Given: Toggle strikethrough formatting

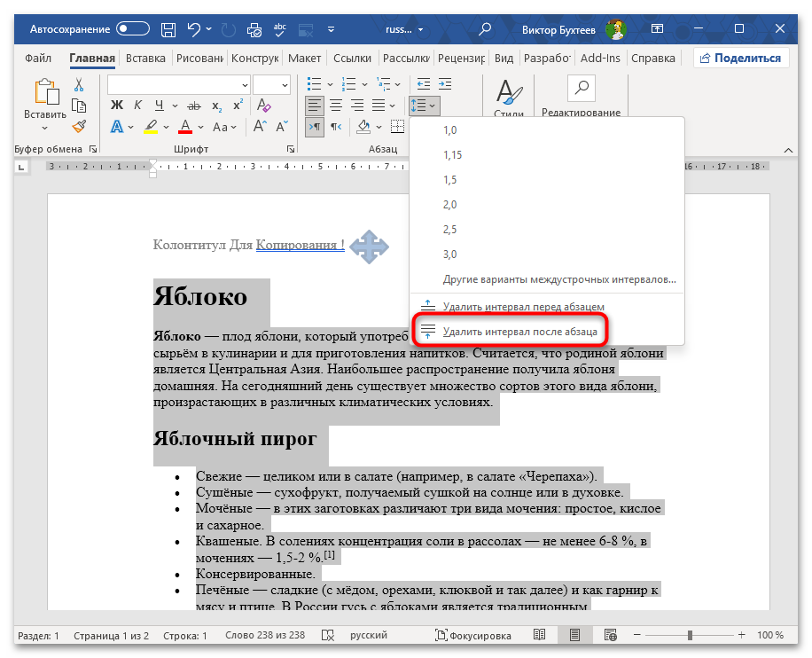Looking at the screenshot, I should 193,106.
